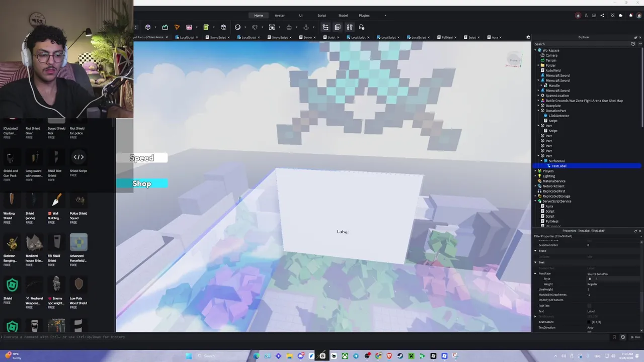
Task: Toggle the RichText checkbox
Action: (589, 306)
